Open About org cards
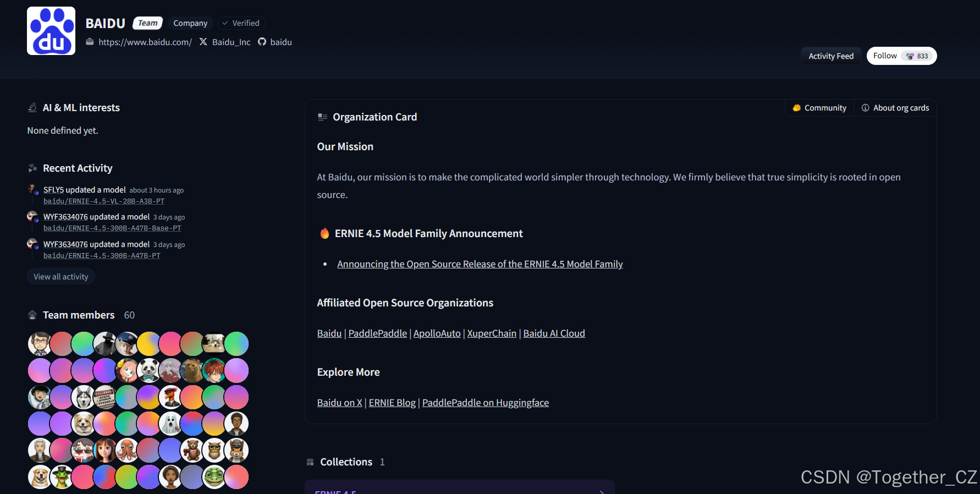The image size is (980, 494). [x=895, y=108]
